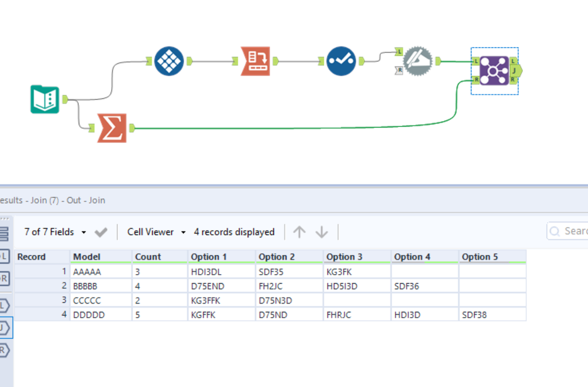Image resolution: width=588 pixels, height=387 pixels.
Task: Click the Select checkmark tool
Action: coord(341,61)
